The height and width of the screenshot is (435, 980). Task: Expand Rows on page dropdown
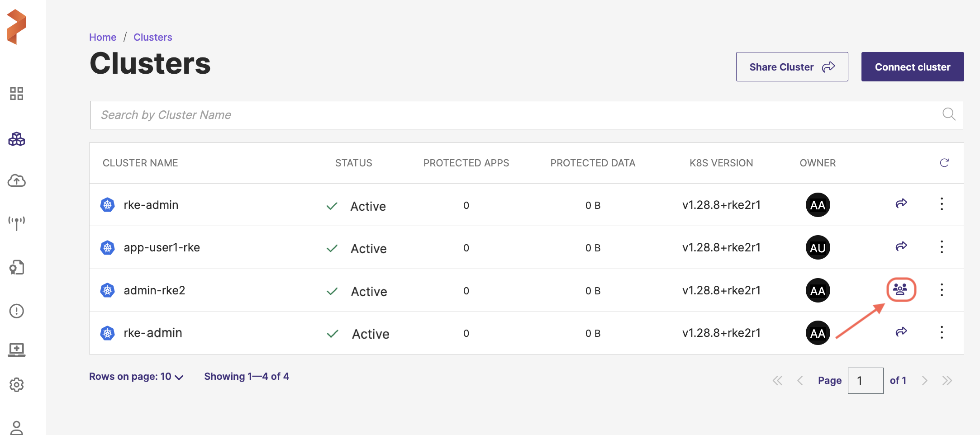tap(136, 377)
